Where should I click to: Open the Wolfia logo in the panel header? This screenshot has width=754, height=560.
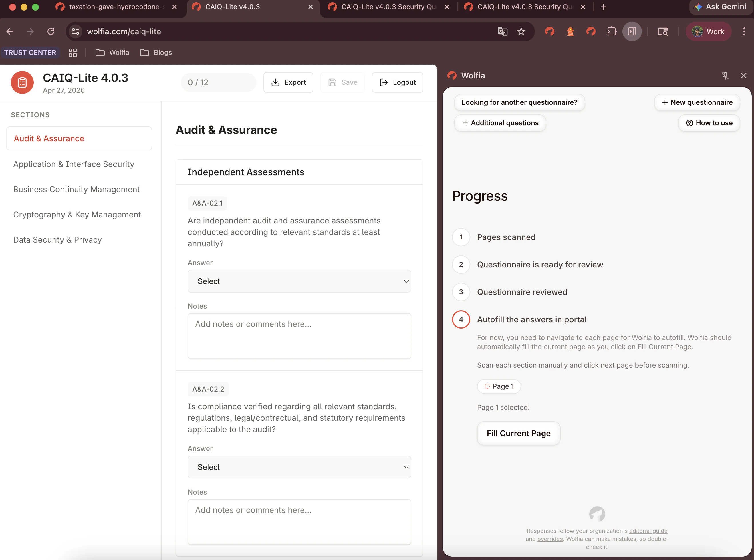pos(452,75)
